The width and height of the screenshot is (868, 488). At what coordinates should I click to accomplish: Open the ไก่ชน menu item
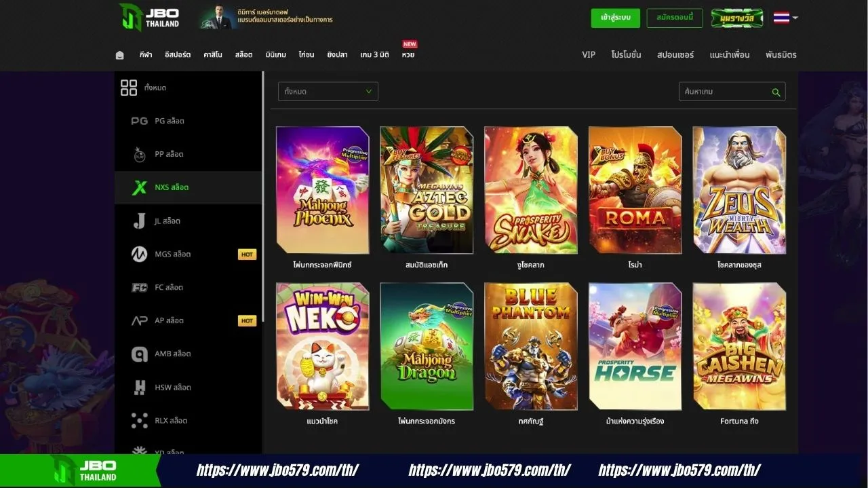[307, 55]
